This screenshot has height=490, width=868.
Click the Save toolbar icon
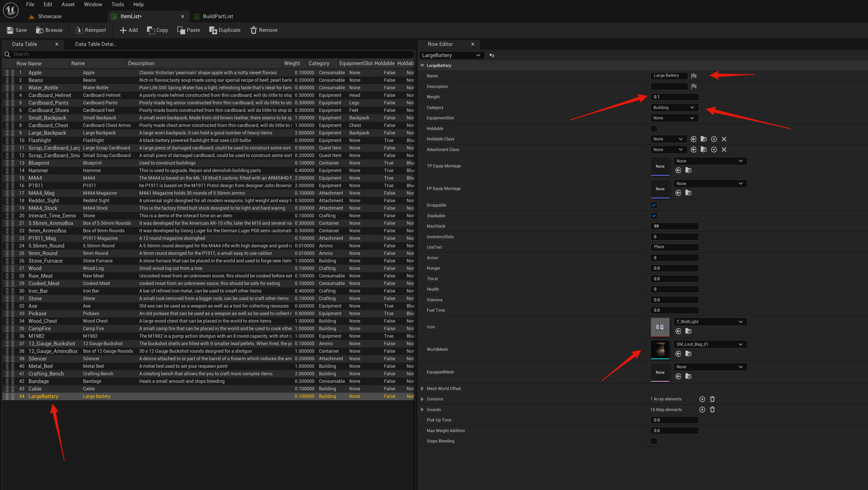point(10,30)
